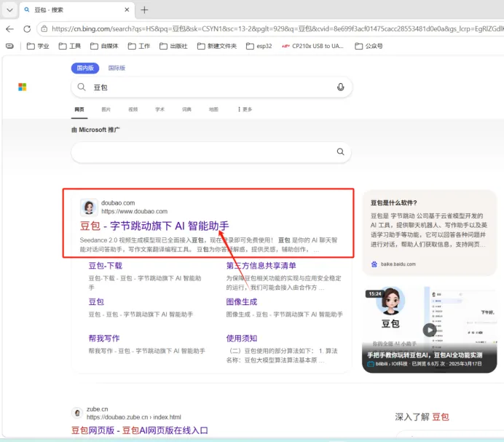Click the 豆包是什么软件? card heading

pos(394,203)
